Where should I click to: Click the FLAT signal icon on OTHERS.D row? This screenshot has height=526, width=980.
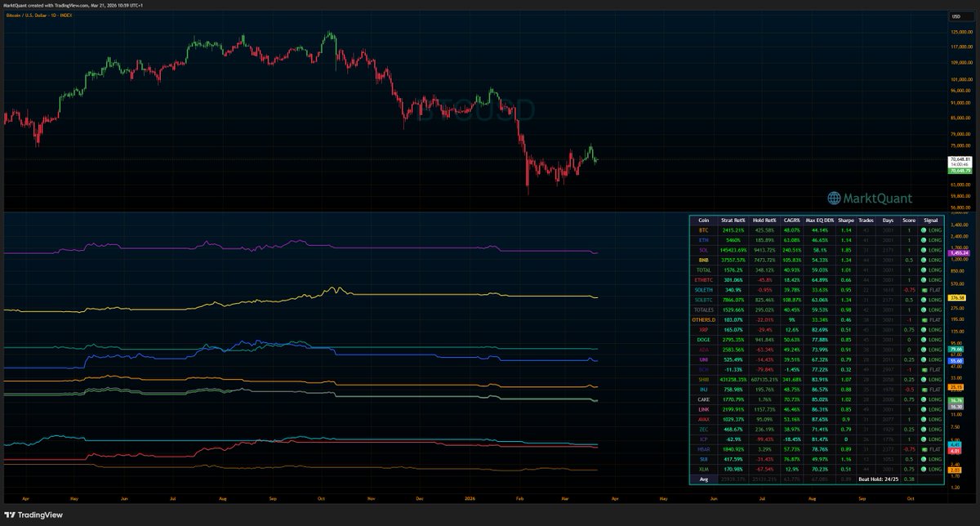tap(924, 319)
